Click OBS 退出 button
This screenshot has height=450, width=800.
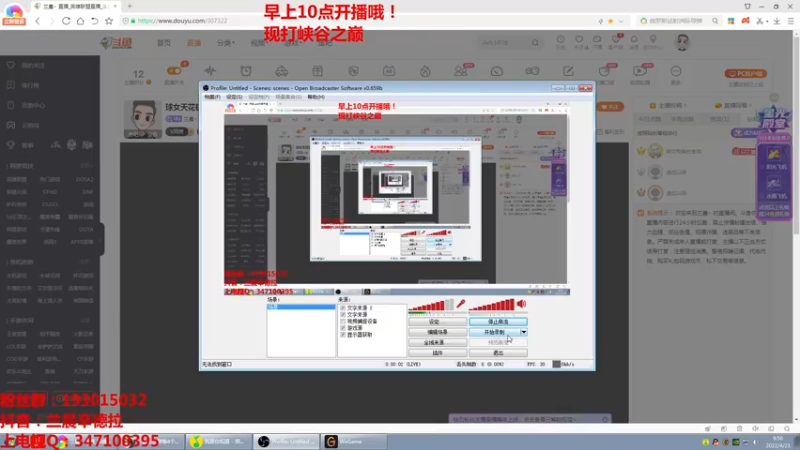498,353
